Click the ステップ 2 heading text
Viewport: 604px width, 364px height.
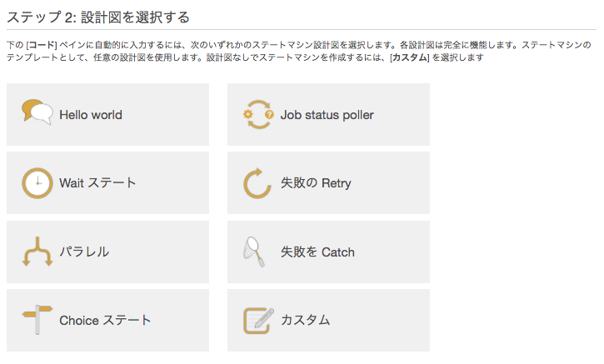tap(98, 17)
